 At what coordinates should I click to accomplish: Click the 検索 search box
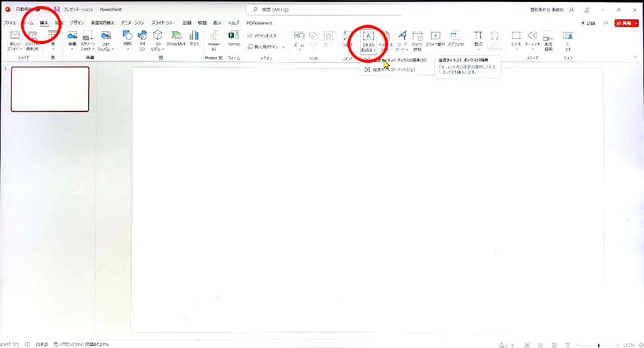[x=324, y=10]
